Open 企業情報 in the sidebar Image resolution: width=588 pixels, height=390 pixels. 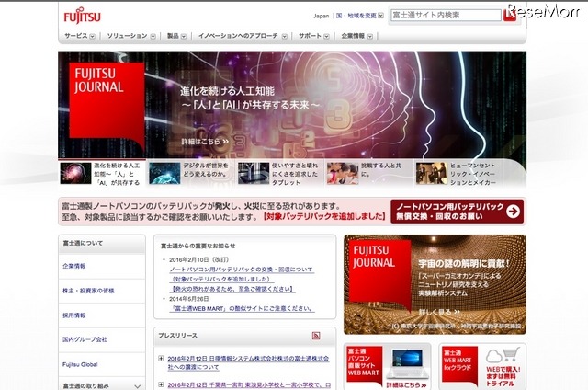click(x=74, y=266)
